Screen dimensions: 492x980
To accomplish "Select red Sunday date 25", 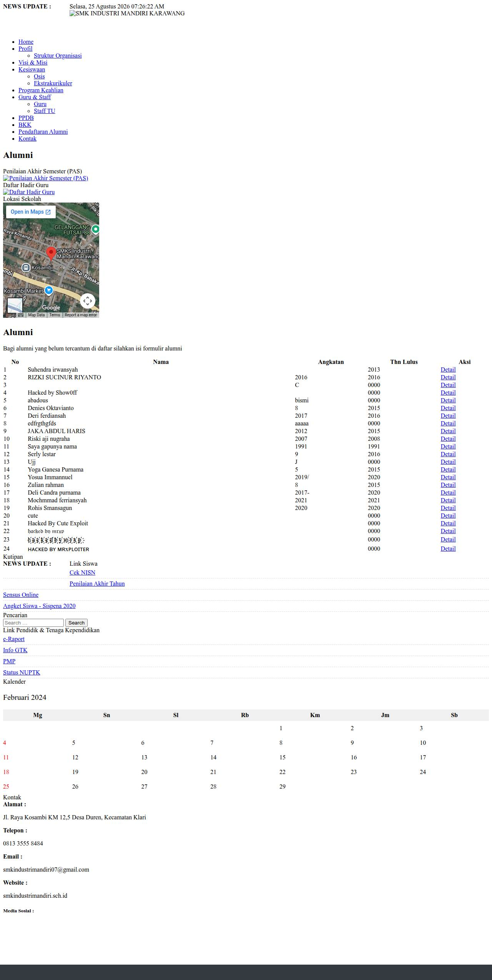I will click(6, 787).
